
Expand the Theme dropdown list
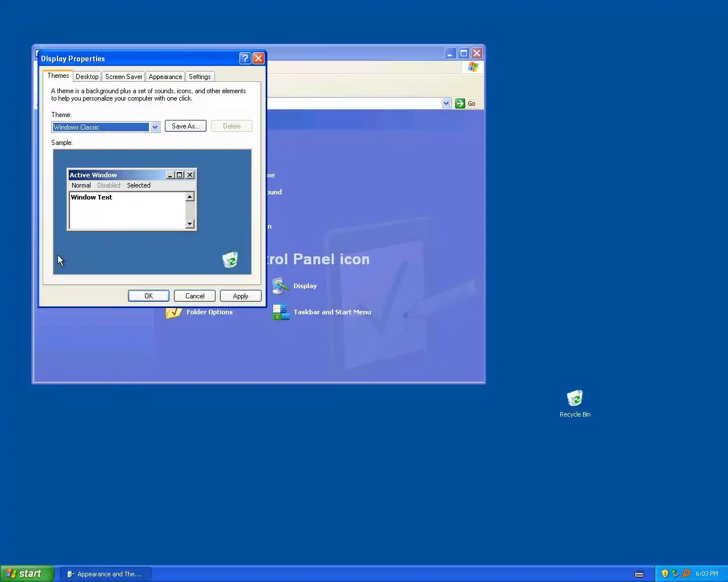click(155, 127)
